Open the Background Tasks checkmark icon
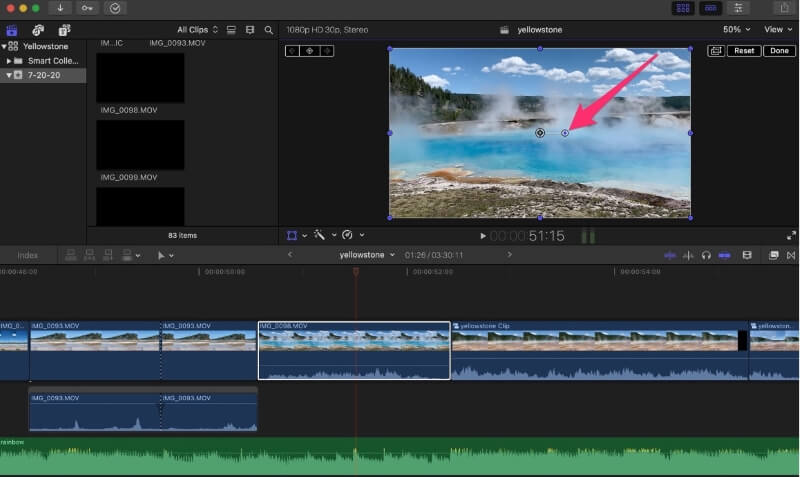The height and width of the screenshot is (477, 800). (115, 8)
